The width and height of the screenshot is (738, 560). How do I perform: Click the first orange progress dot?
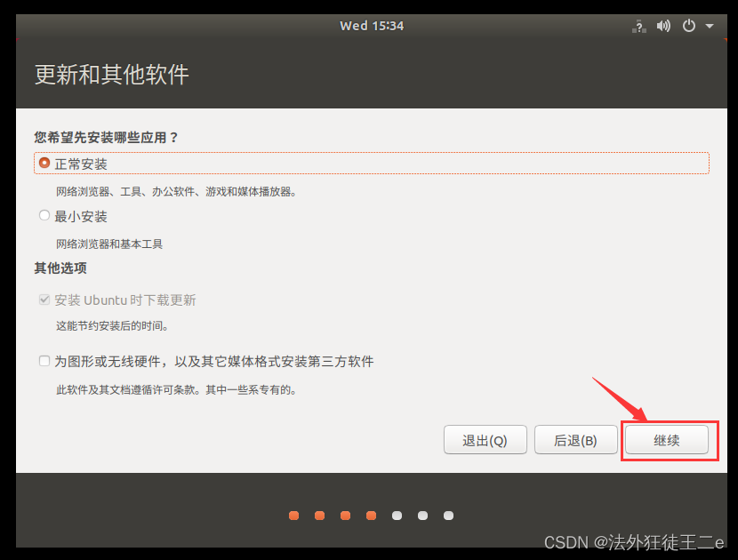tap(293, 515)
